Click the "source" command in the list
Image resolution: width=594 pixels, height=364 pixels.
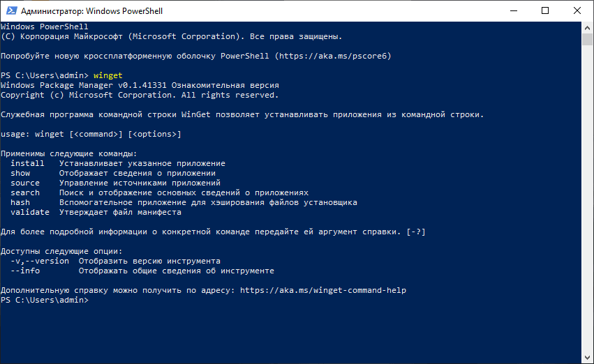(x=25, y=183)
